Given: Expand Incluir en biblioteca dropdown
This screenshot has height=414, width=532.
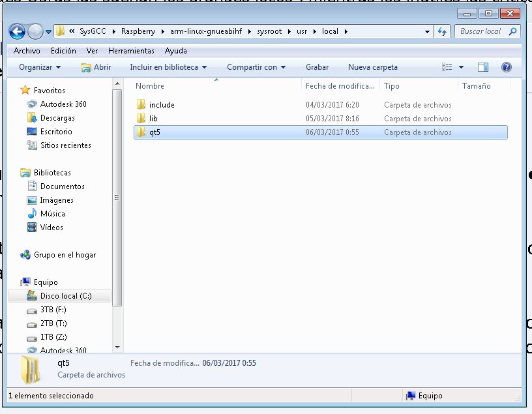Looking at the screenshot, I should pyautogui.click(x=168, y=67).
